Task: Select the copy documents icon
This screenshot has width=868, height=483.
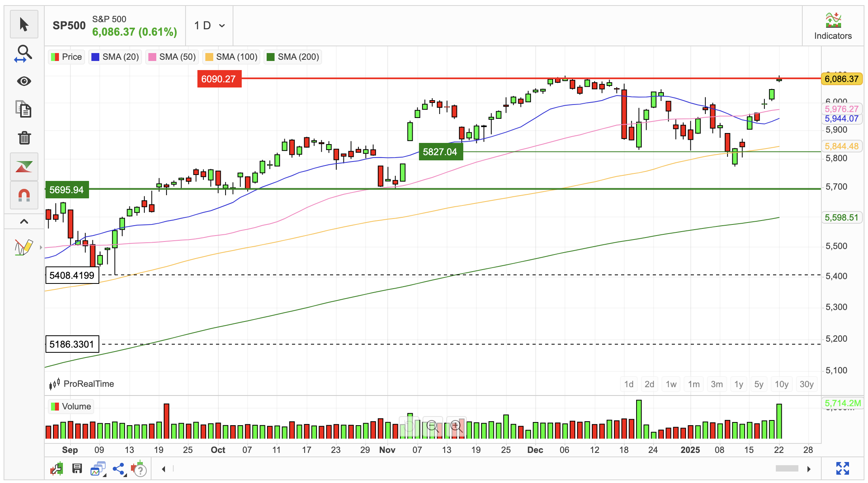Action: pyautogui.click(x=24, y=109)
